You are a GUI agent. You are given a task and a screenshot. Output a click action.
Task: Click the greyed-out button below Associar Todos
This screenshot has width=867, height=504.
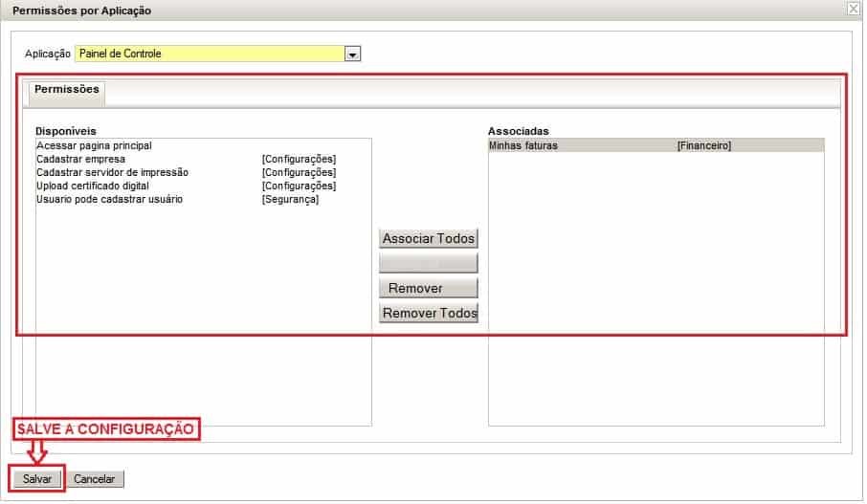pos(428,264)
